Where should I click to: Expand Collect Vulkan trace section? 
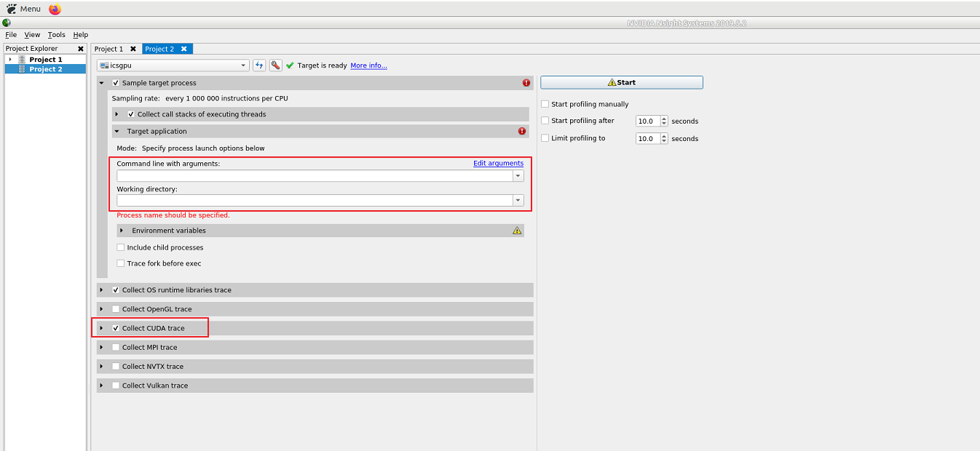tap(102, 386)
